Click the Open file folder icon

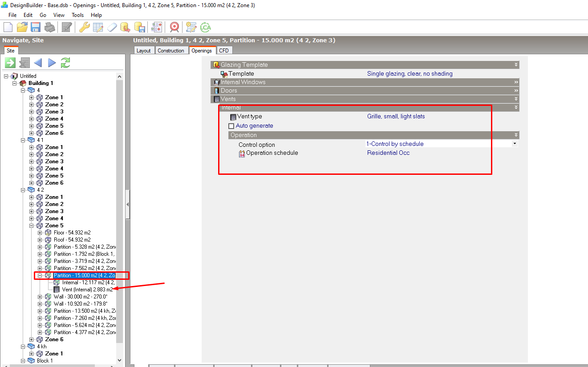coord(22,27)
